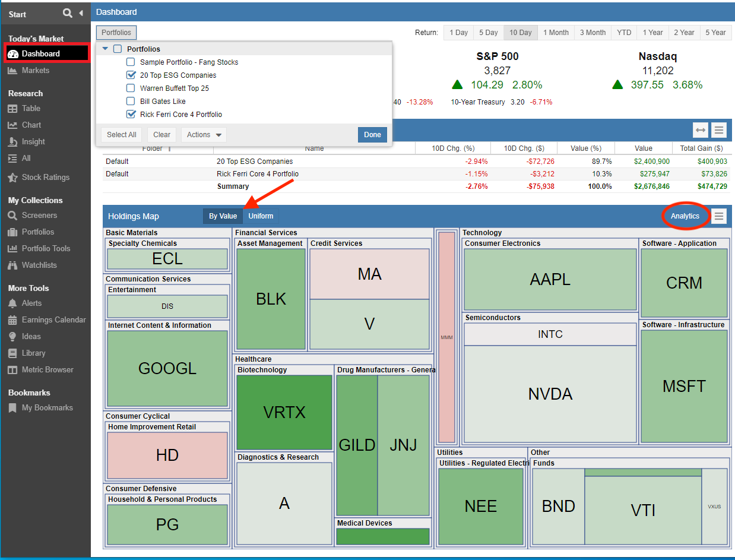Viewport: 735px width, 560px height.
Task: Sort by the 10D Chg. (%) column header
Action: [453, 148]
